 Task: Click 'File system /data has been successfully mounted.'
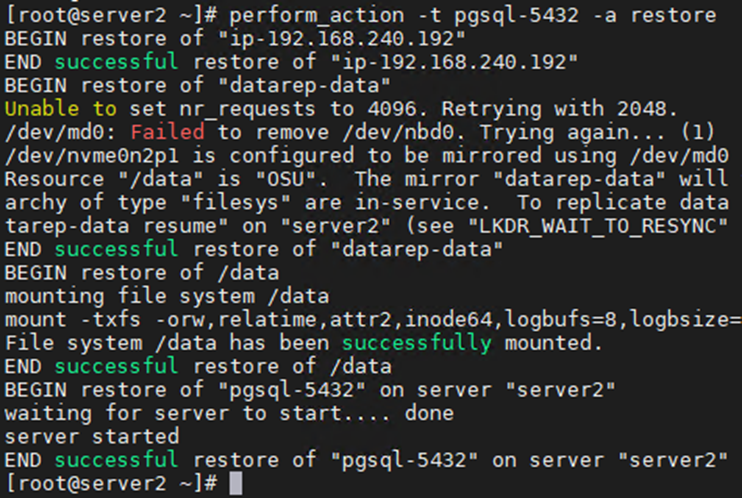[303, 343]
